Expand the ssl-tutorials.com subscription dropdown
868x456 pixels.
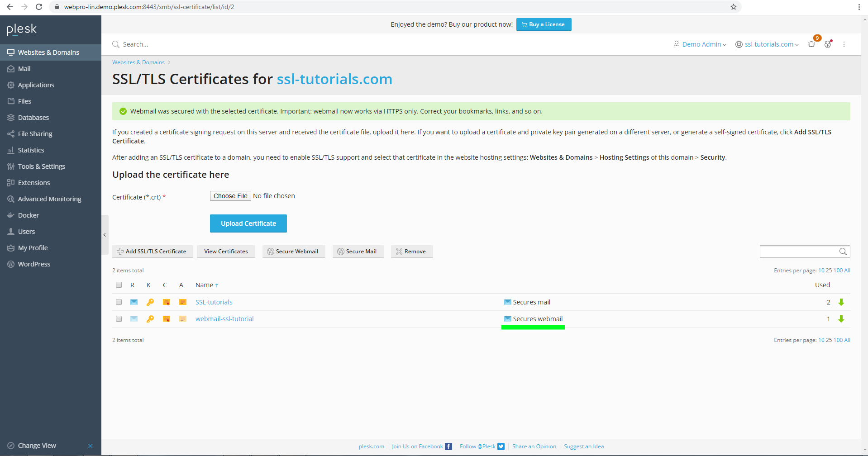pyautogui.click(x=767, y=44)
